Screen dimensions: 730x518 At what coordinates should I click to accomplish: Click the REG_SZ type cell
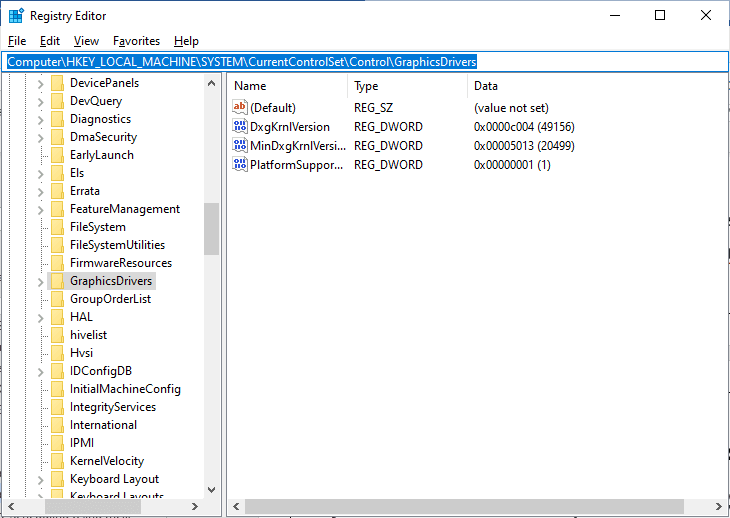pos(373,108)
